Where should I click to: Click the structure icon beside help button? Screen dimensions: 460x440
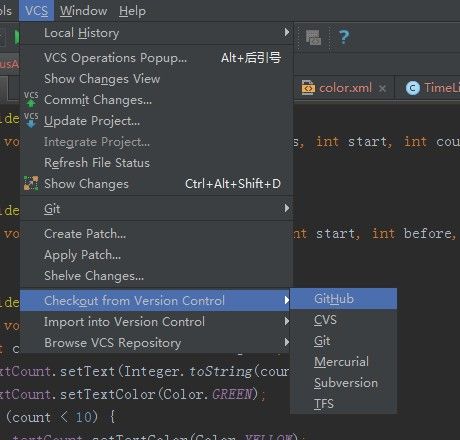click(313, 37)
